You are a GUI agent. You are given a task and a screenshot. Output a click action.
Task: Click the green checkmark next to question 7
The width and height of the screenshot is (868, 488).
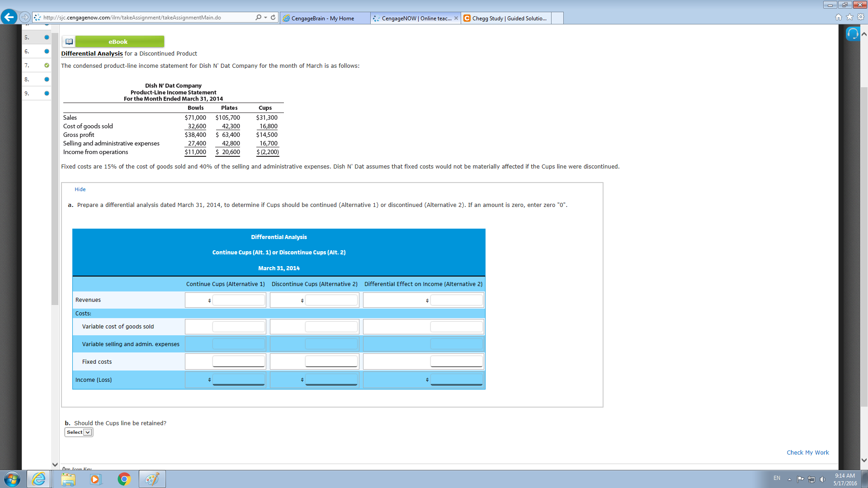pos(47,66)
